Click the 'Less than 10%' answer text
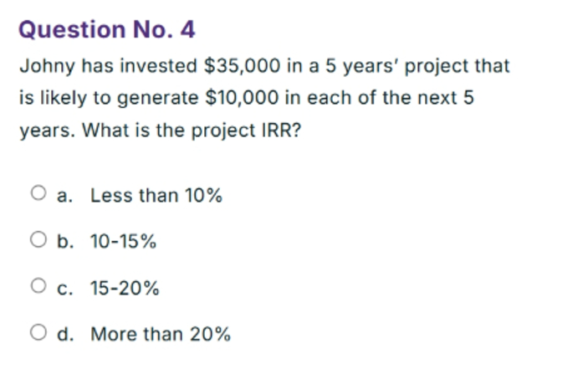Viewport: 588px width, 369px height. (x=156, y=195)
